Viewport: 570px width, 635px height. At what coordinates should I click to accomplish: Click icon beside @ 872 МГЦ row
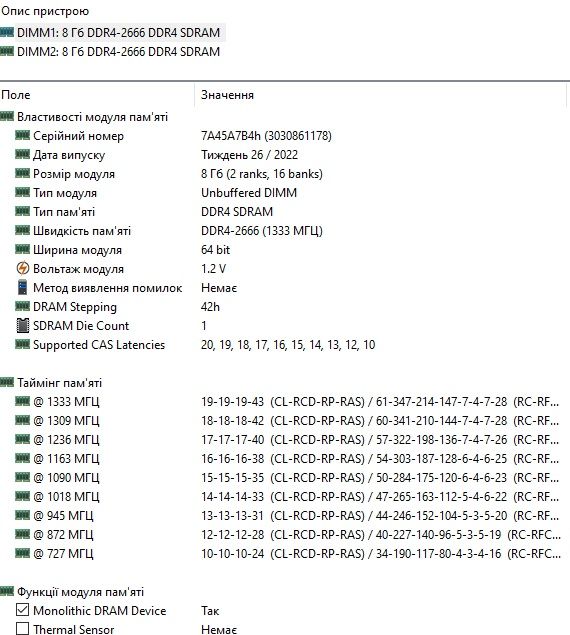tap(22, 534)
